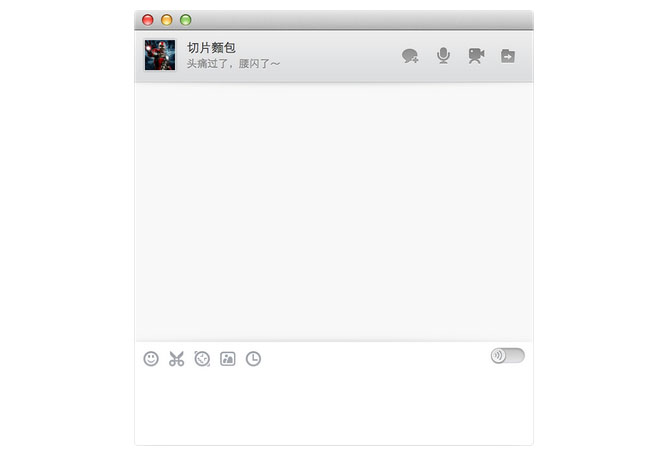Open the emoji smiley picker
The image size is (650, 457).
pyautogui.click(x=151, y=359)
